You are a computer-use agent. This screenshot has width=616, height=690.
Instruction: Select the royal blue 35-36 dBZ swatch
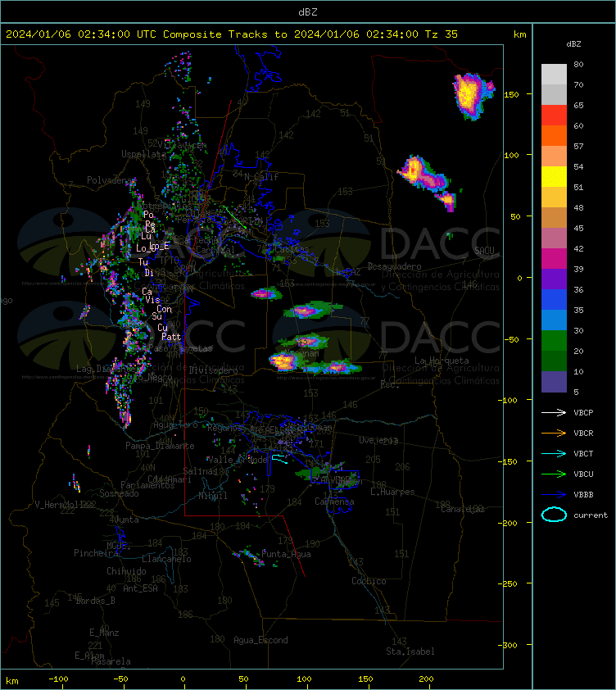coord(554,300)
